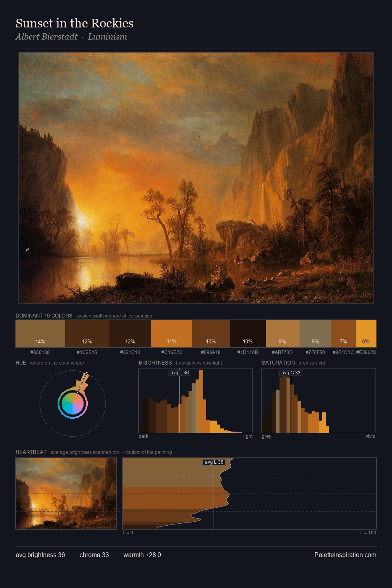The image size is (392, 588).
Task: Click the artist name Albert Bierstadt
Action: [47, 36]
